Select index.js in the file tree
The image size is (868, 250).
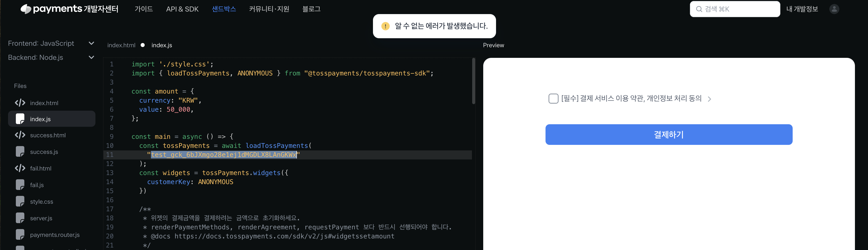[51, 119]
